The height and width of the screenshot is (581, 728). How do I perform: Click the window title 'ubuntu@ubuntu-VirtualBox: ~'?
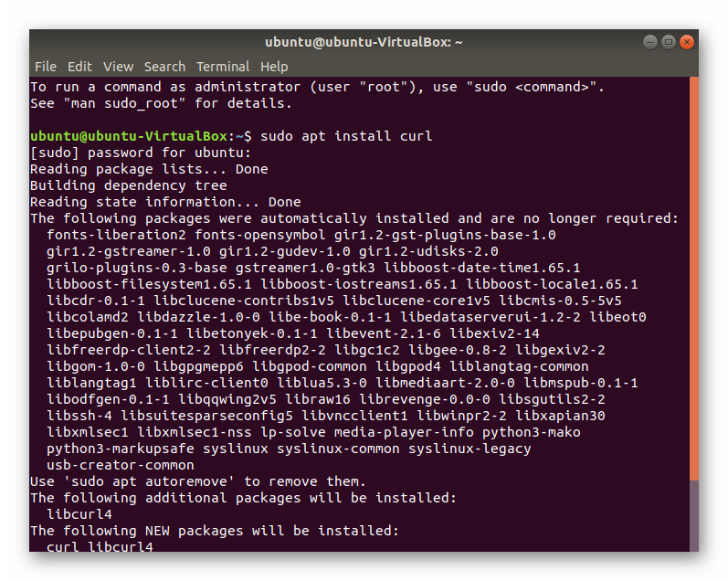pos(364,42)
